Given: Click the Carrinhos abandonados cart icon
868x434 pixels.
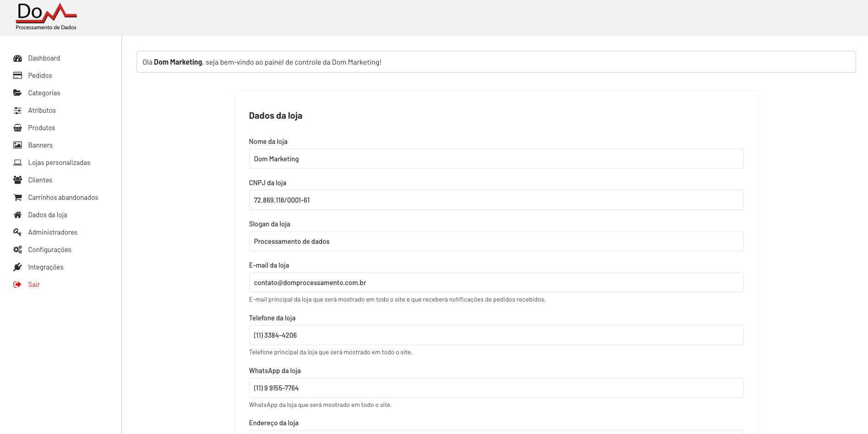Looking at the screenshot, I should pos(17,198).
